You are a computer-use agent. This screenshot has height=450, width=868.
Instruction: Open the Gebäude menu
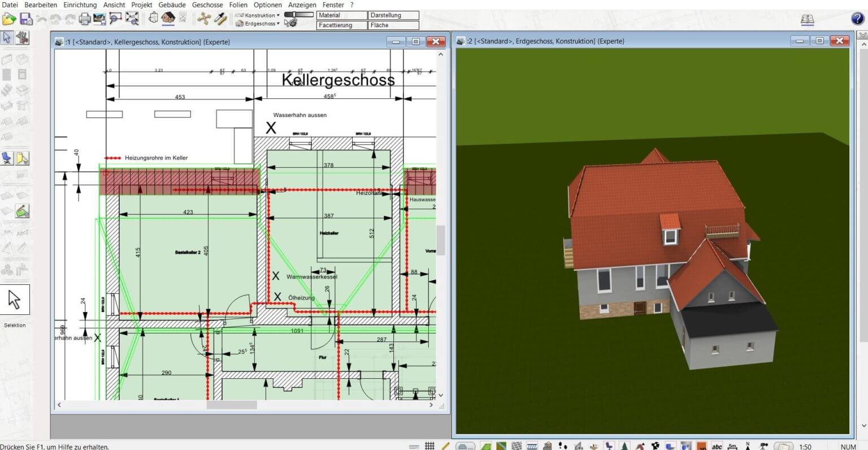(x=172, y=5)
